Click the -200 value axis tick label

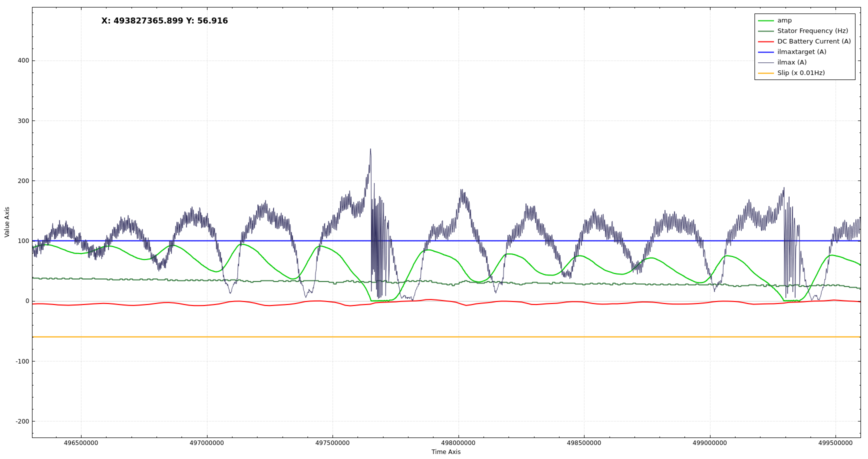coord(22,421)
